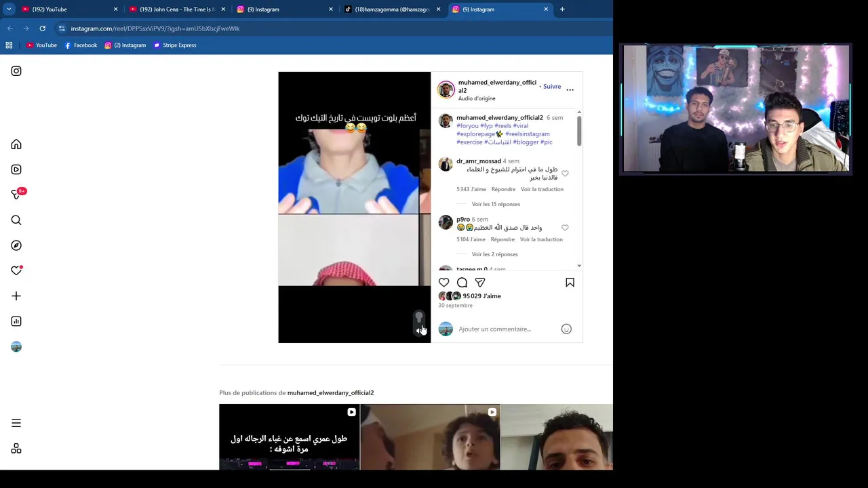This screenshot has width=868, height=488.
Task: Open the second suggested reel thumbnail
Action: (x=430, y=437)
